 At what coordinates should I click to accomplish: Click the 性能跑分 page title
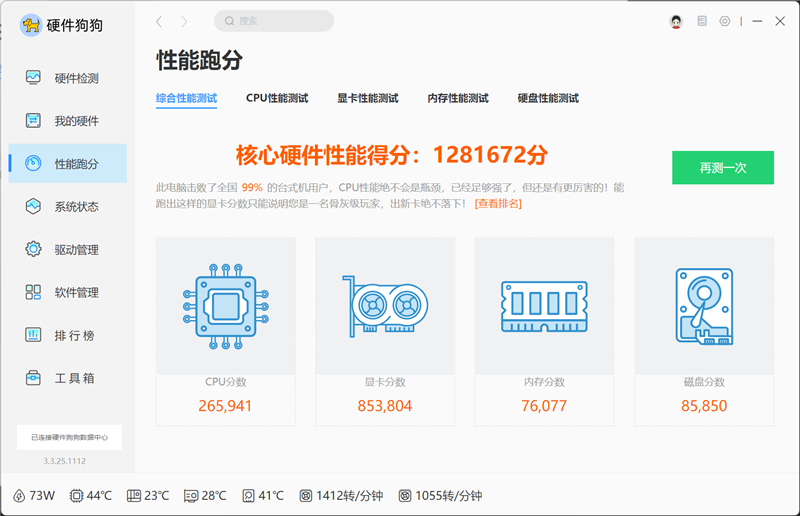click(199, 60)
